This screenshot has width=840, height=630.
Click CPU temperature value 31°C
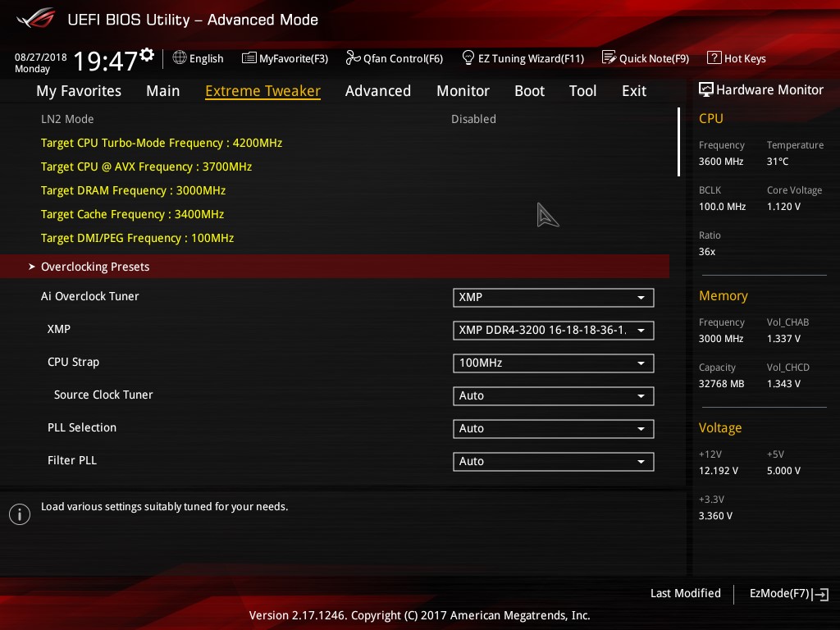point(778,162)
